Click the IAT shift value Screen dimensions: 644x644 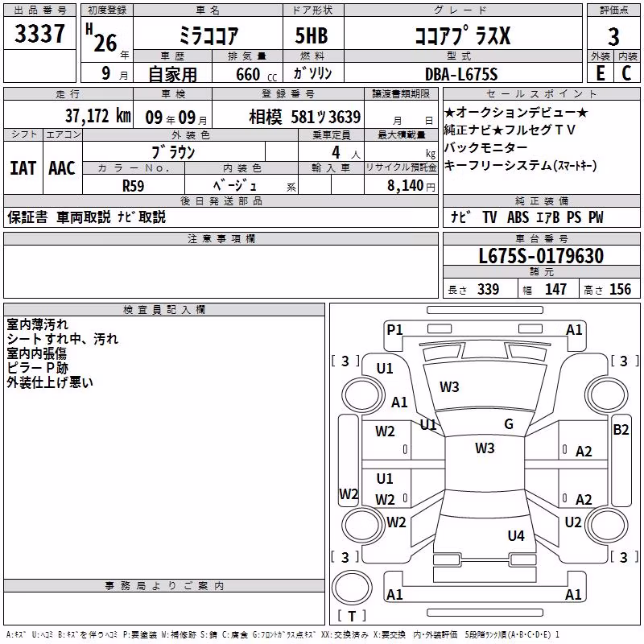23,168
